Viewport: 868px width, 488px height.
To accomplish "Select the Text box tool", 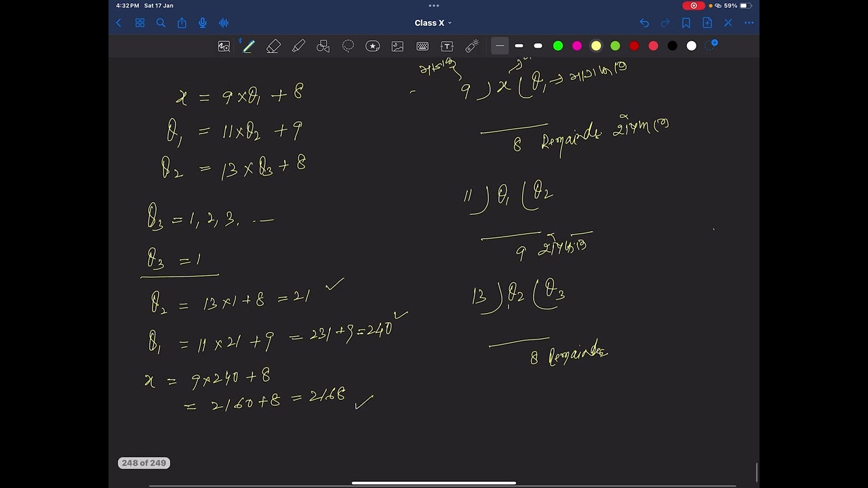I will point(447,46).
